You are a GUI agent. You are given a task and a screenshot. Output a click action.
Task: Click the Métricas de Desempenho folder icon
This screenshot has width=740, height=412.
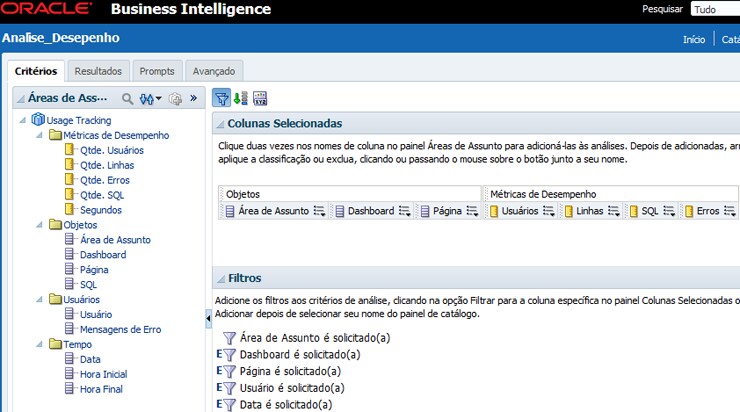click(x=56, y=135)
